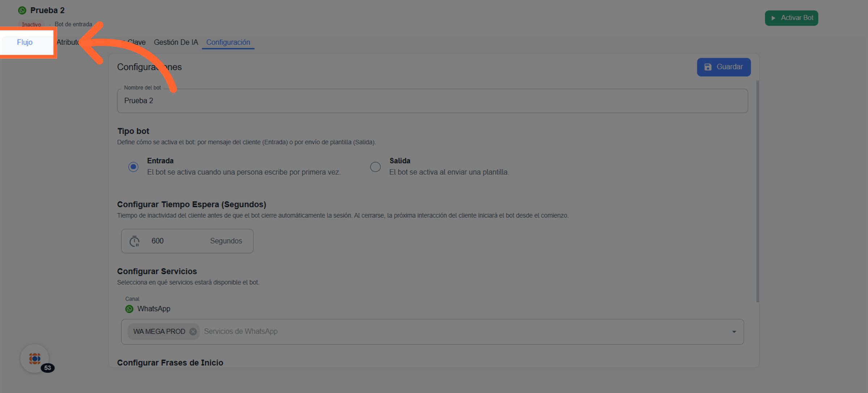Click the Nombre del bot input field
This screenshot has height=393, width=868.
coord(432,101)
